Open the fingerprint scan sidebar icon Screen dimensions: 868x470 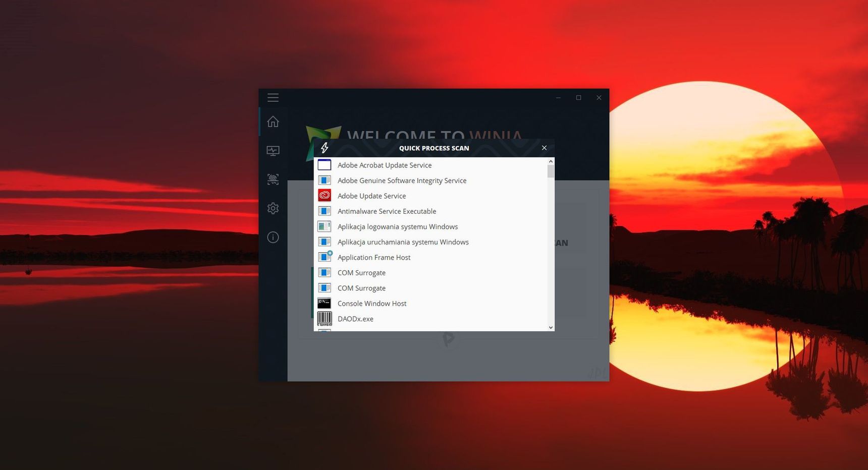pyautogui.click(x=273, y=179)
